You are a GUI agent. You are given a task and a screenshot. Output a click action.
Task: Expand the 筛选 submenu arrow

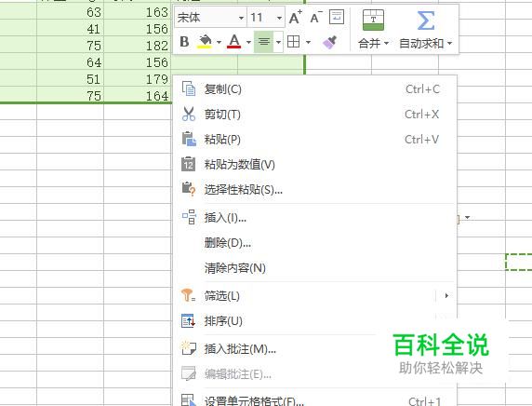pos(446,295)
